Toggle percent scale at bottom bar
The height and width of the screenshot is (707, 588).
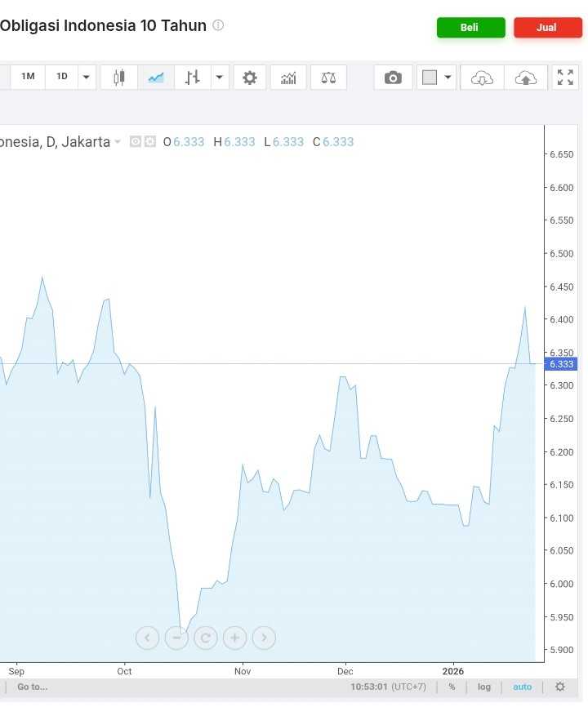tap(452, 687)
